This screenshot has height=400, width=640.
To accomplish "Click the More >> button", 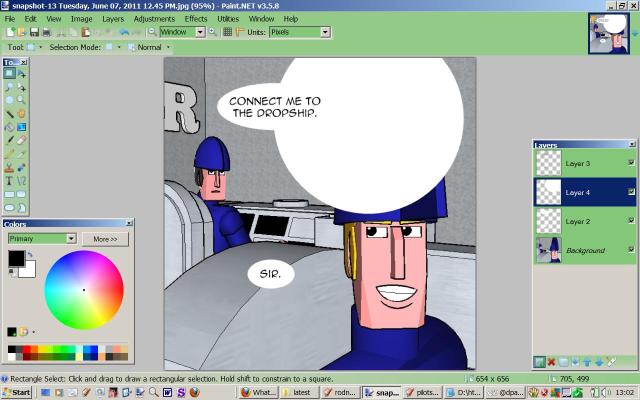I will point(105,239).
